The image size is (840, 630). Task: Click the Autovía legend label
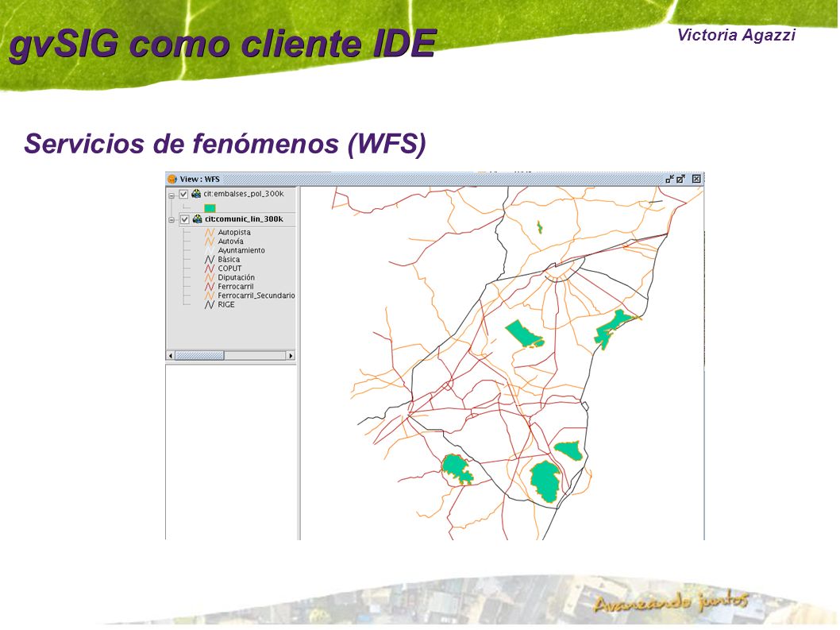tap(230, 242)
